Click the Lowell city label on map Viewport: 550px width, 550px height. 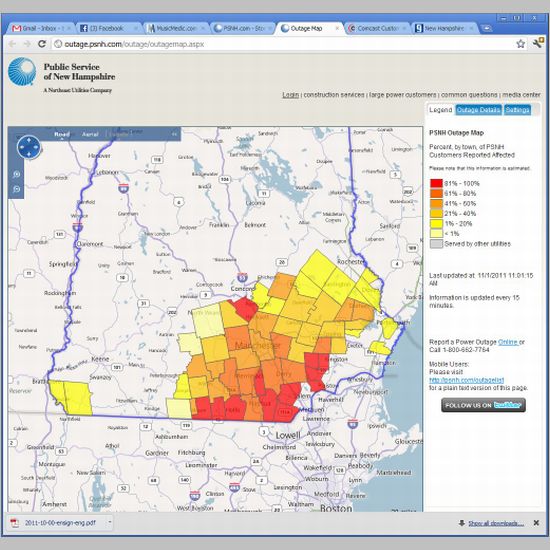click(288, 436)
